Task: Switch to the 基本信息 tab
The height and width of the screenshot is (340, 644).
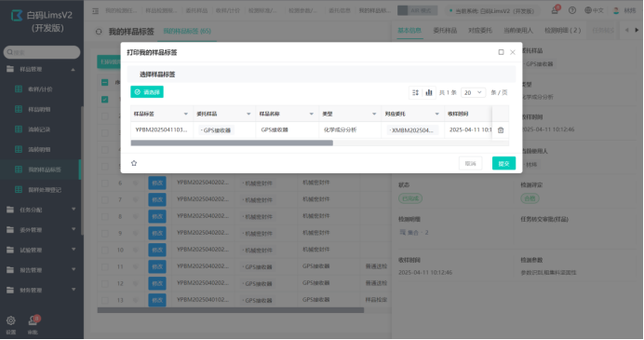Action: (x=409, y=31)
